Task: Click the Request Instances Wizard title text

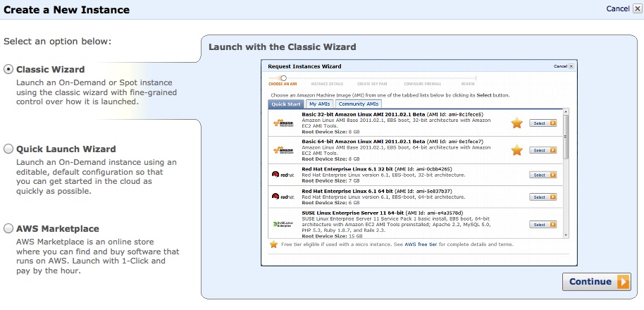Action: pyautogui.click(x=304, y=66)
